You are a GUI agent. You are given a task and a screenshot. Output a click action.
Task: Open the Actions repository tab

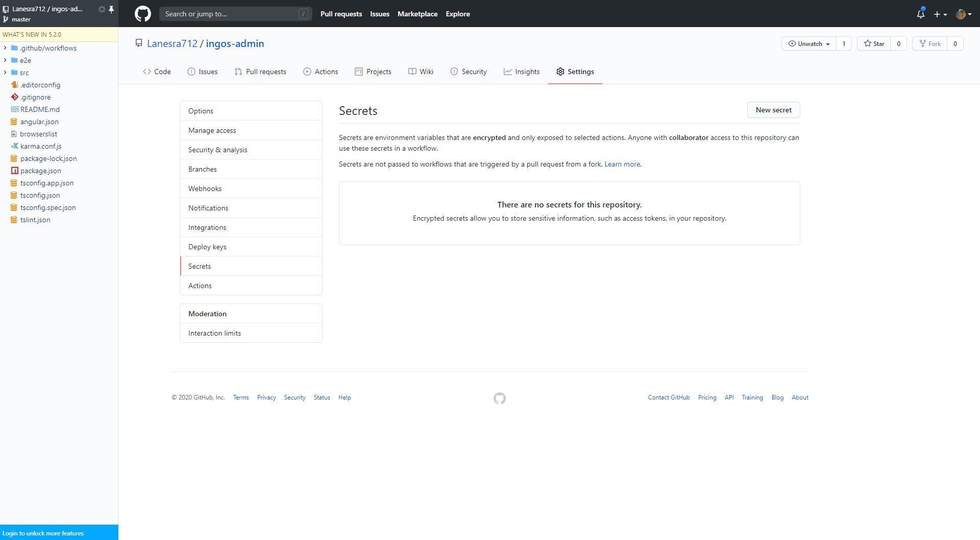pyautogui.click(x=321, y=72)
